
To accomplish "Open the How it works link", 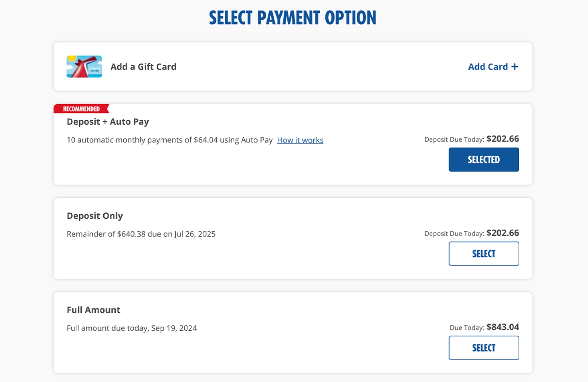I will pos(300,140).
